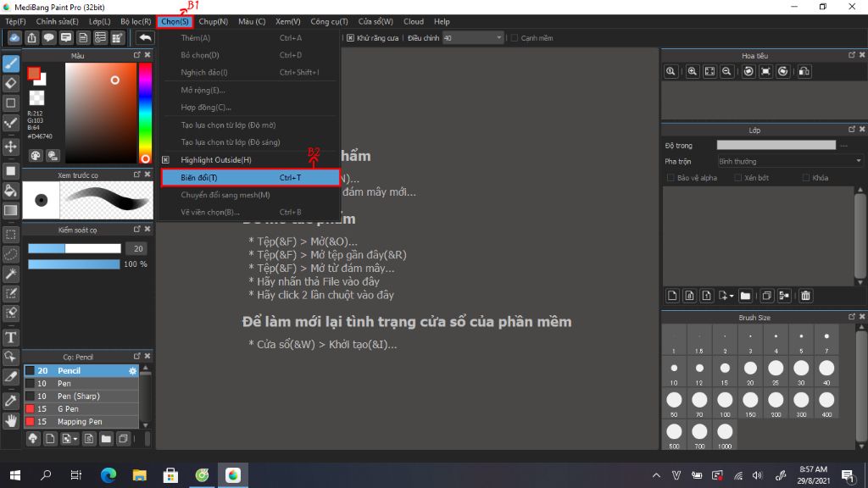The width and height of the screenshot is (868, 488).
Task: Click the brush size slider bar
Action: point(75,248)
